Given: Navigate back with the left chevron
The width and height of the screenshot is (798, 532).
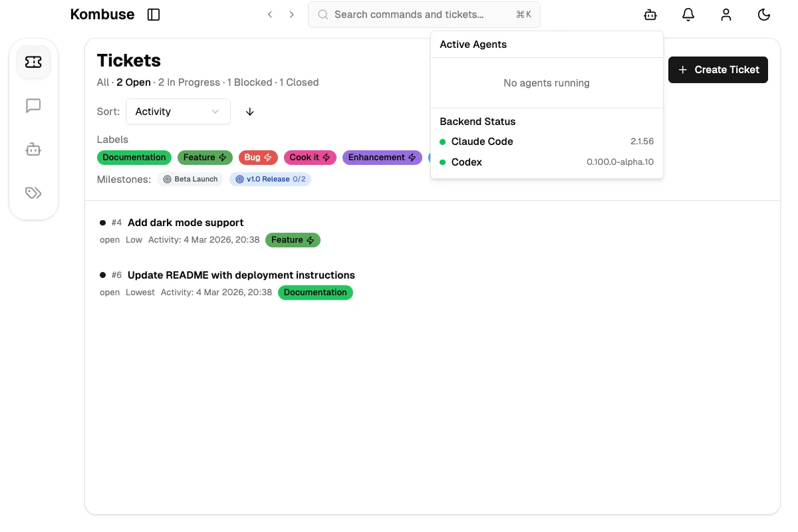Looking at the screenshot, I should (270, 14).
